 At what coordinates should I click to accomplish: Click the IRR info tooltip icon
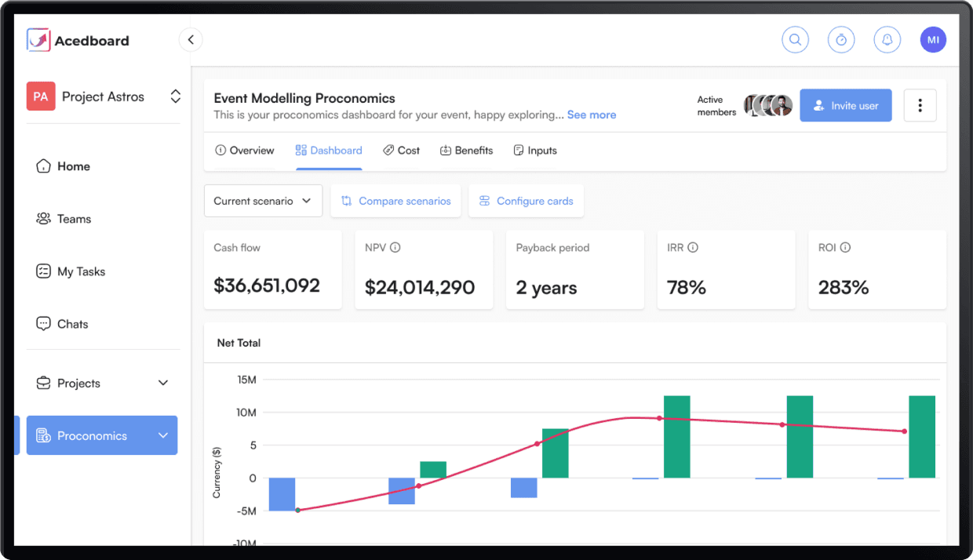pos(692,247)
